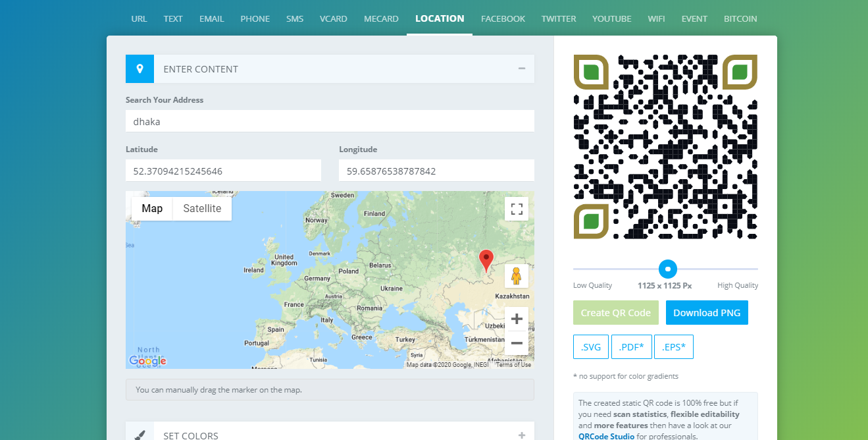
Task: Click the red map marker pin
Action: (x=486, y=261)
